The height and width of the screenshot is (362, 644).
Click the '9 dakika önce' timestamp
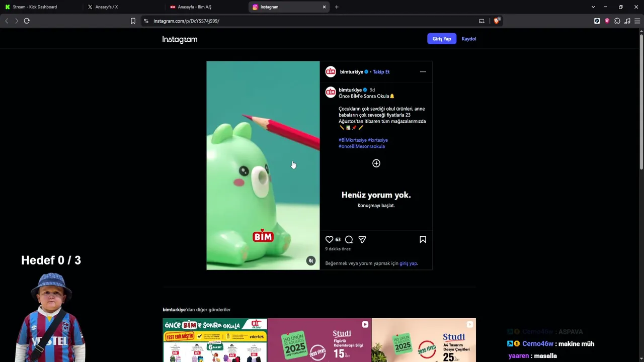[338, 249]
